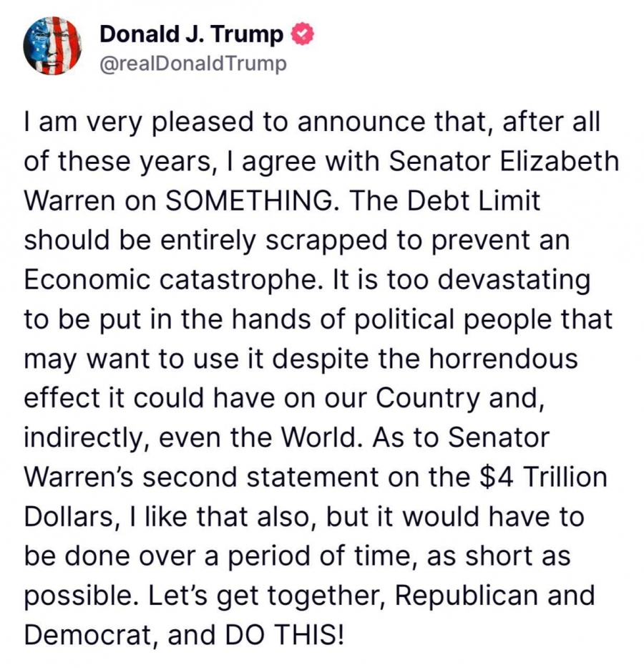Viewport: 644px width, 668px height.
Task: Click "DO THIS!" at the post's end
Action: click(284, 635)
